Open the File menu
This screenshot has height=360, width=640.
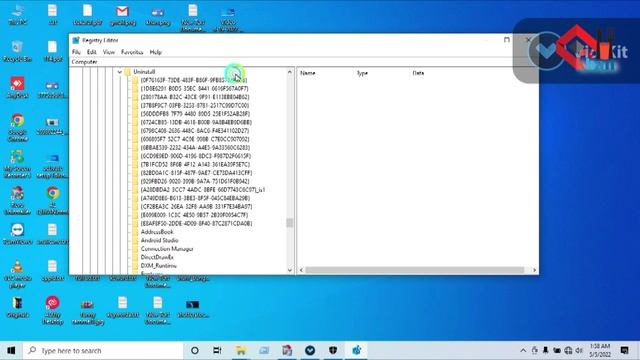[76, 52]
